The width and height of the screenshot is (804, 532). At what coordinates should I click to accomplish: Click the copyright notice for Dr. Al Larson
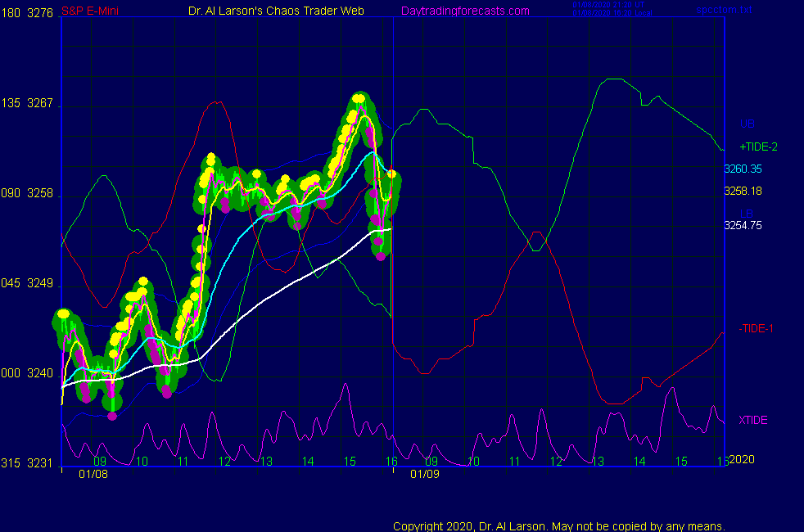coord(559,526)
